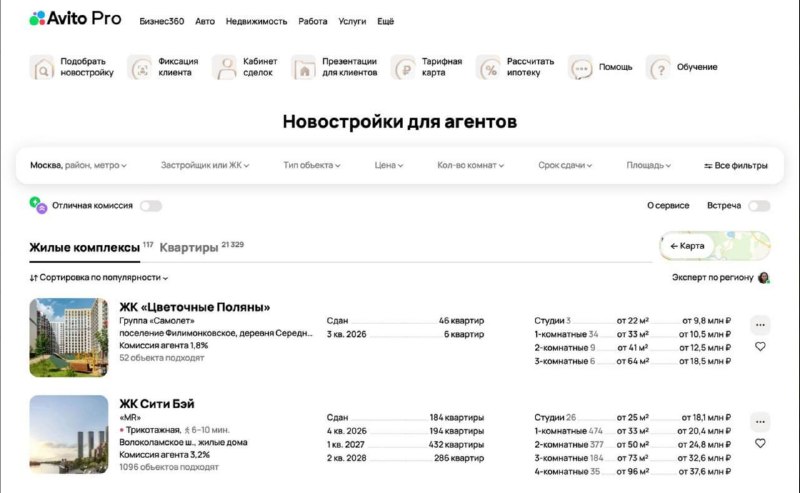Select 2-комнатные 9 row
The image size is (800, 493).
pos(633,348)
